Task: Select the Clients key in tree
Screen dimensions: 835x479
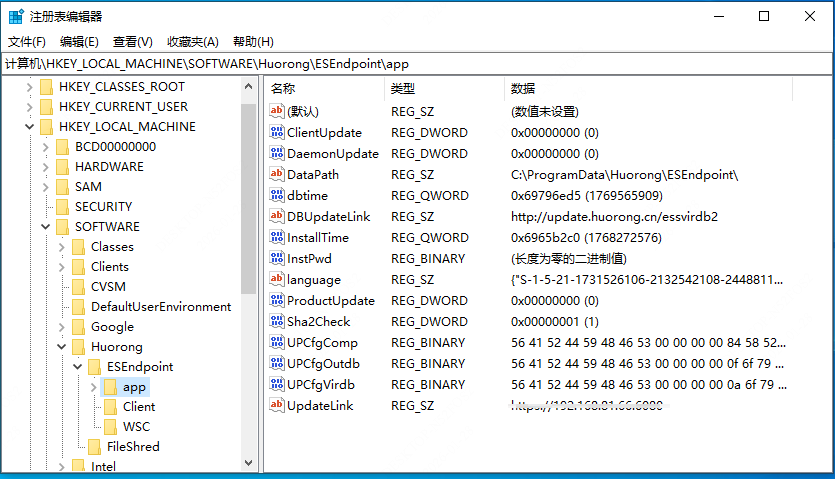Action: 110,267
